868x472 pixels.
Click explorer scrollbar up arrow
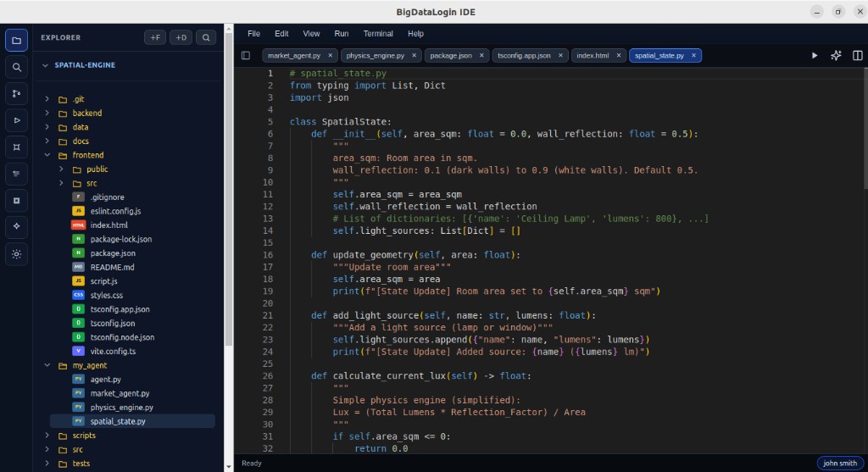tap(229, 28)
